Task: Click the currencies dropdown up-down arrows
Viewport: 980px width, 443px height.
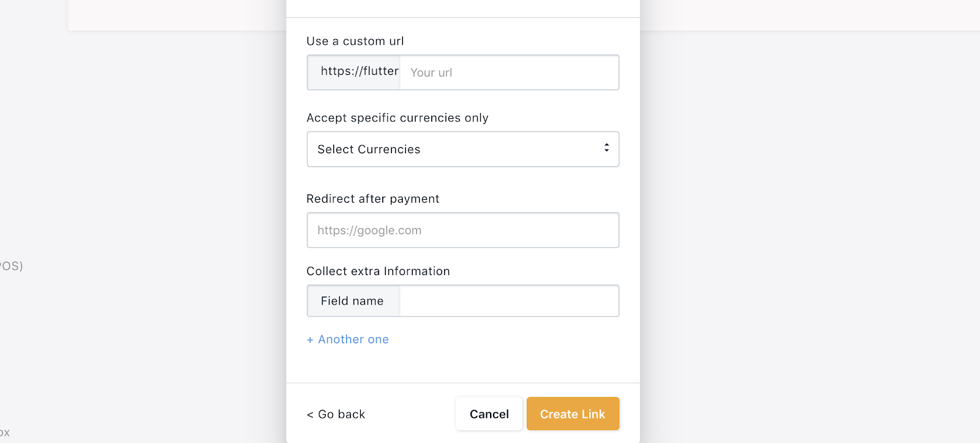Action: click(x=606, y=148)
